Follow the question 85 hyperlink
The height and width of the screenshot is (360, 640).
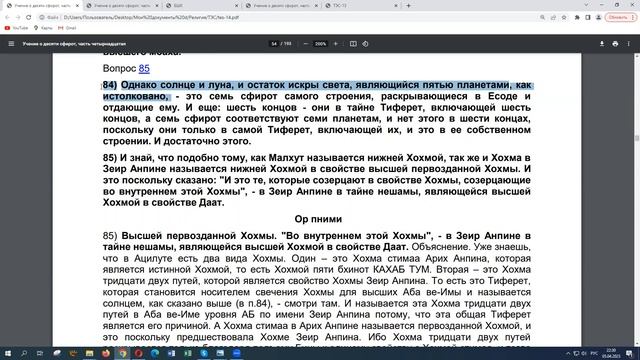tap(144, 69)
